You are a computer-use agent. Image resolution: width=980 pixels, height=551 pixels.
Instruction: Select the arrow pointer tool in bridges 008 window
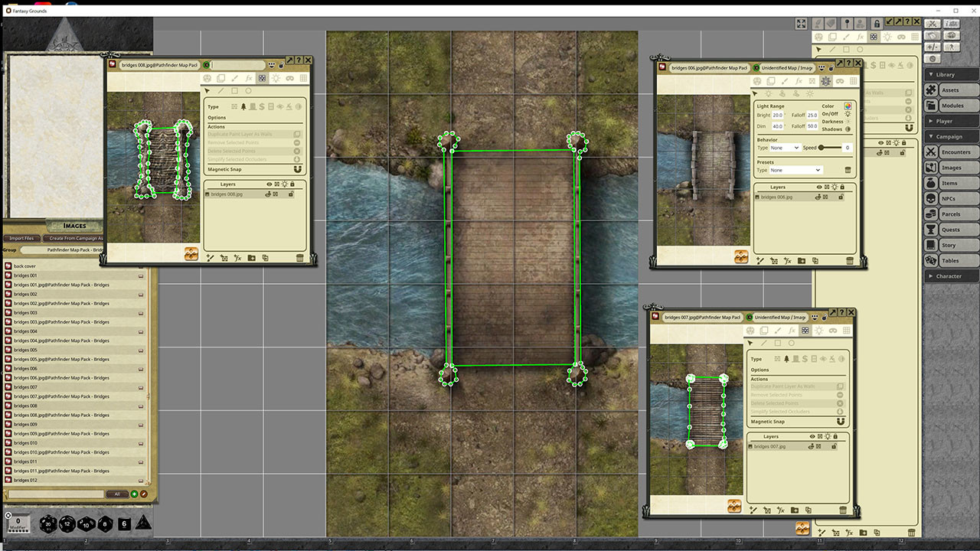pos(207,90)
